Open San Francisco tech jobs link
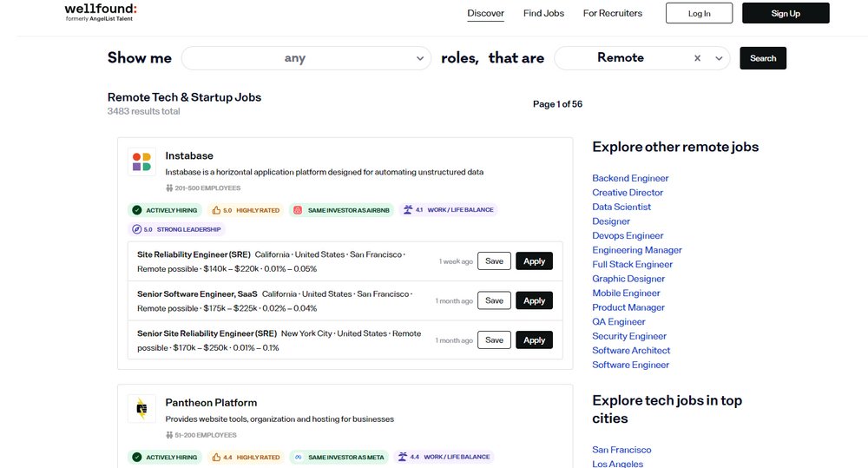The image size is (868, 468). pyautogui.click(x=621, y=450)
